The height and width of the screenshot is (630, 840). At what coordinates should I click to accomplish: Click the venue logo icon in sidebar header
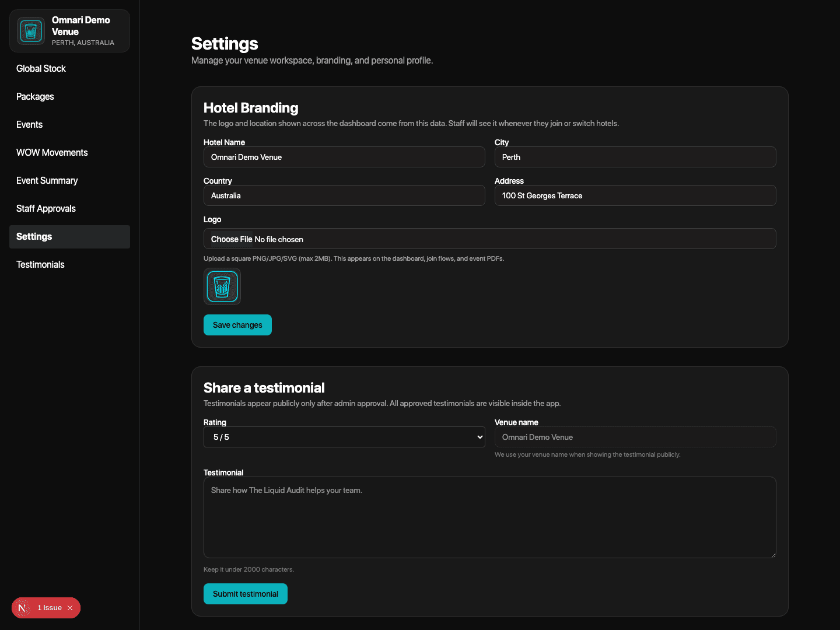tap(31, 31)
